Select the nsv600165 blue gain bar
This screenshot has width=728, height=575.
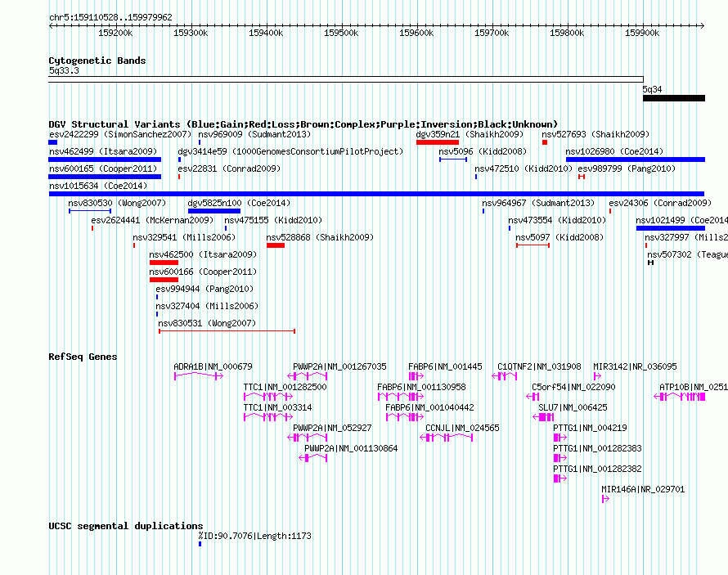(105, 177)
